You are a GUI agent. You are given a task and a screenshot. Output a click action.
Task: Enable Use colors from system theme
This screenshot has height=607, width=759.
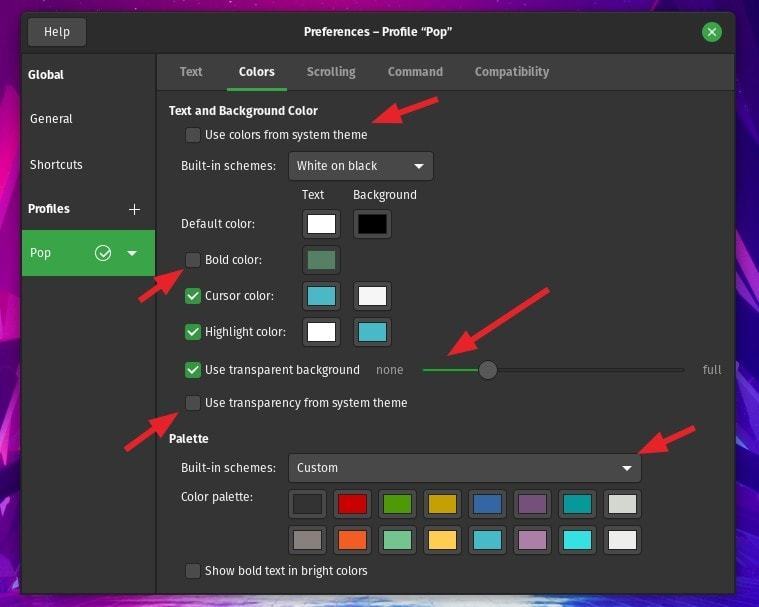[x=193, y=135]
